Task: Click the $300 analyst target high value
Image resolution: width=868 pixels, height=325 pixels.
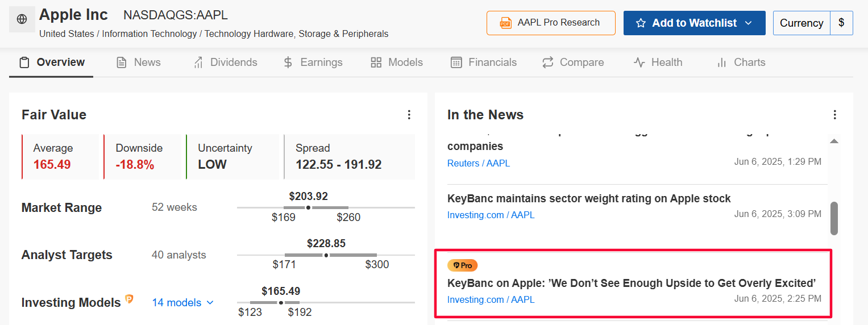Action: (x=377, y=264)
